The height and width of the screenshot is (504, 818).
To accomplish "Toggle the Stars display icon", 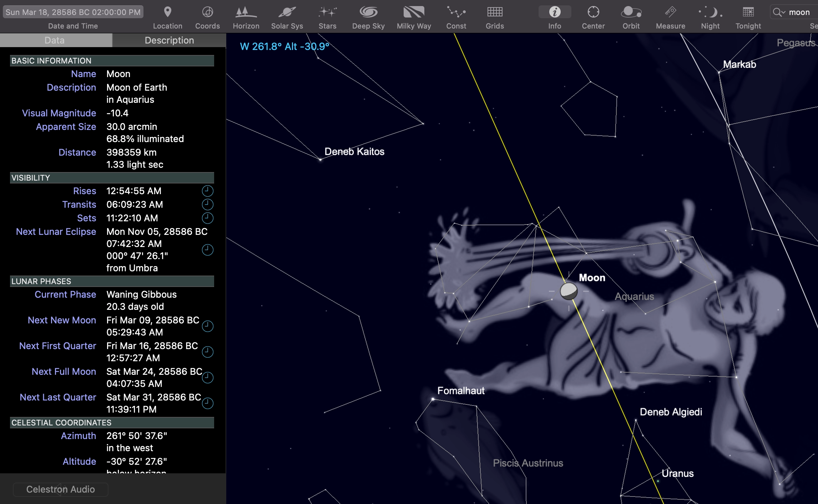I will coord(327,12).
